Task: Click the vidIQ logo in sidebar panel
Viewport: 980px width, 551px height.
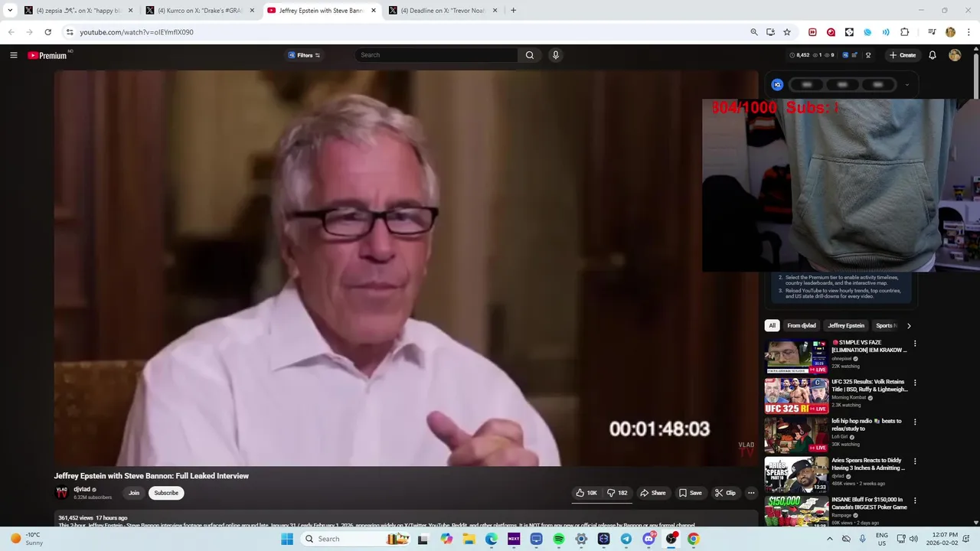Action: (777, 85)
